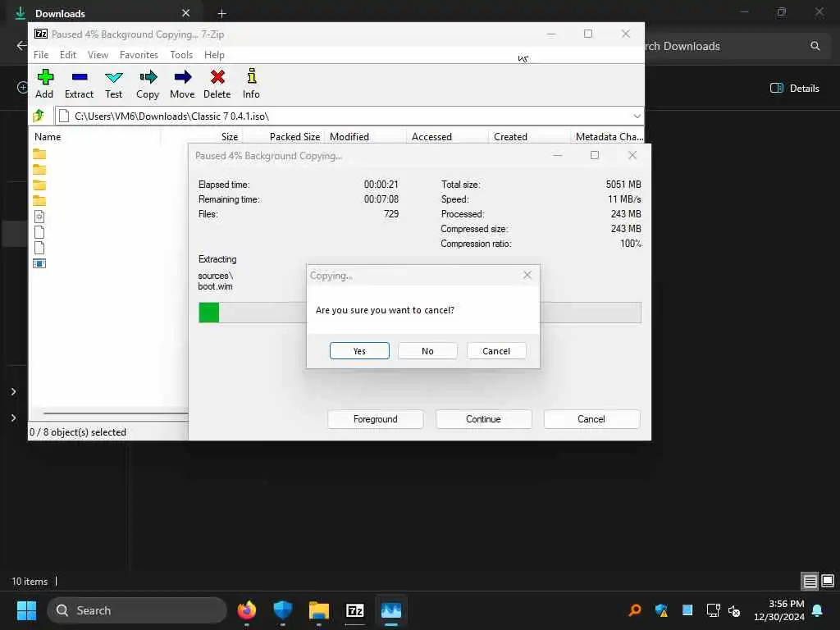Click the Explorer new item plus icon
This screenshot has width=840, height=630.
tap(22, 87)
